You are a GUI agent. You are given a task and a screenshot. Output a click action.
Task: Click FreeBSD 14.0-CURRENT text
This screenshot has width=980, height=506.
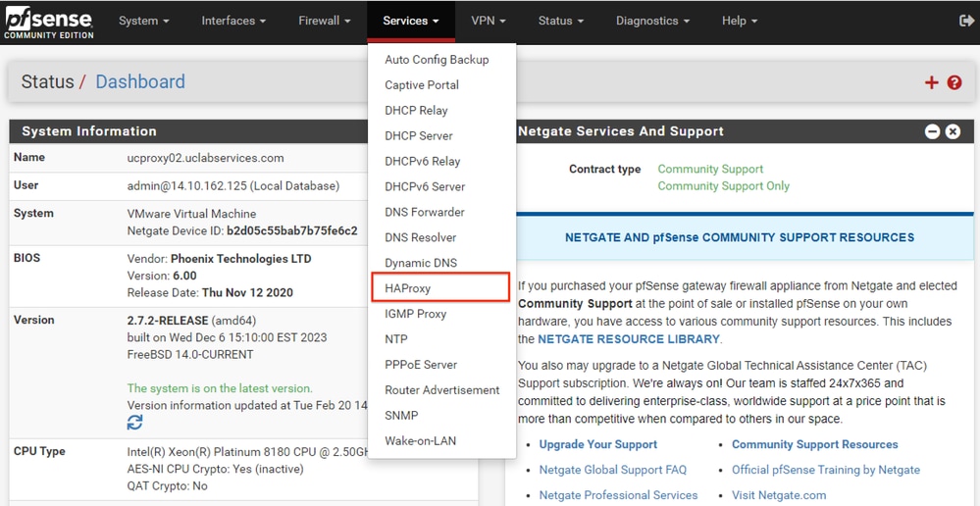click(190, 355)
